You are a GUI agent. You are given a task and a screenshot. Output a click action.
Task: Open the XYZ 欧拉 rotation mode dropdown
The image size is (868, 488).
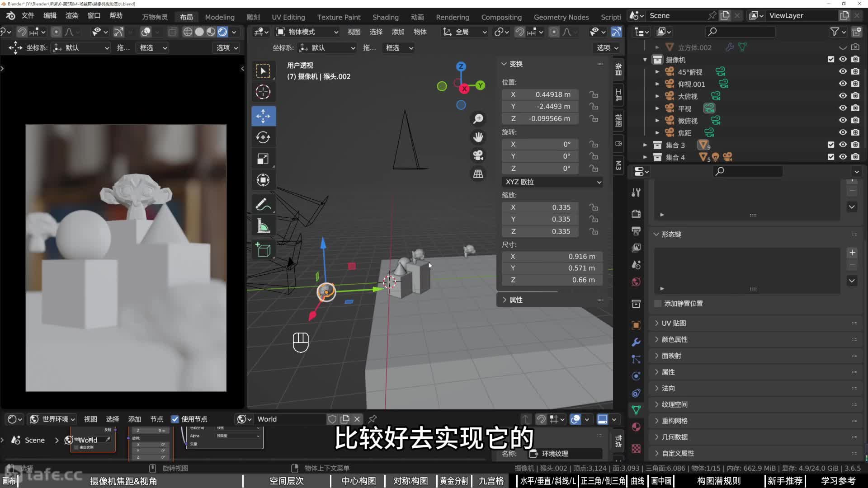[552, 182]
